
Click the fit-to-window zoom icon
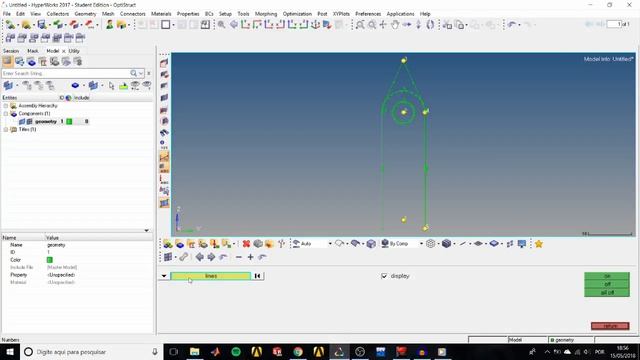coord(360,25)
